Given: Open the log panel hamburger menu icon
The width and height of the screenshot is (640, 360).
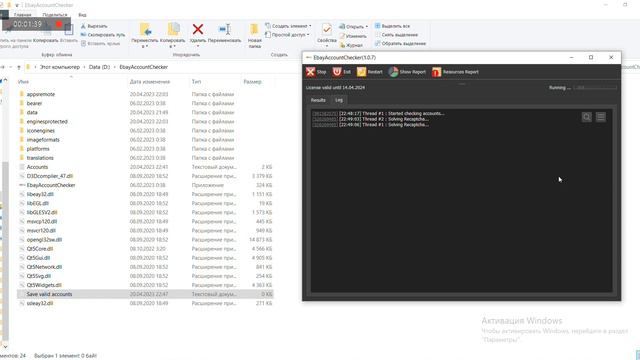Looking at the screenshot, I should pyautogui.click(x=601, y=117).
